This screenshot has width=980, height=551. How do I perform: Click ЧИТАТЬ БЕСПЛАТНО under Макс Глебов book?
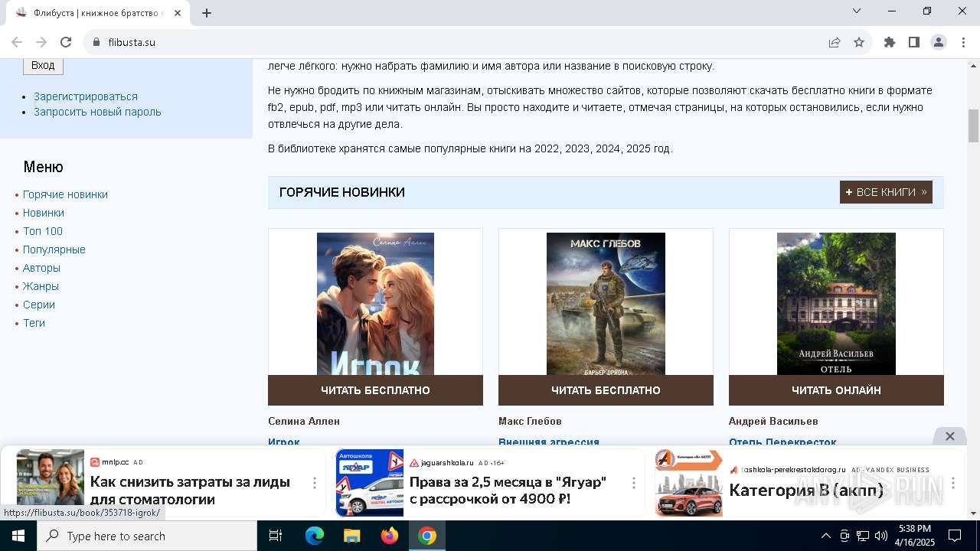[x=606, y=390]
